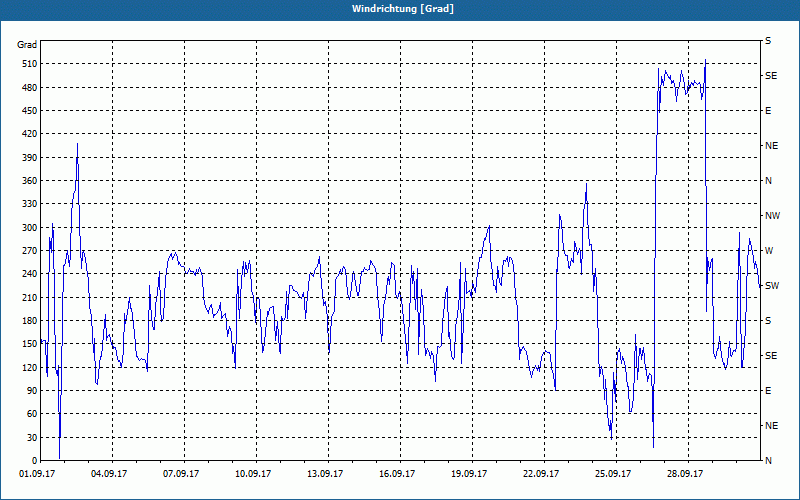800x500 pixels.
Task: Click the 180 value on y-axis
Action: pos(30,321)
